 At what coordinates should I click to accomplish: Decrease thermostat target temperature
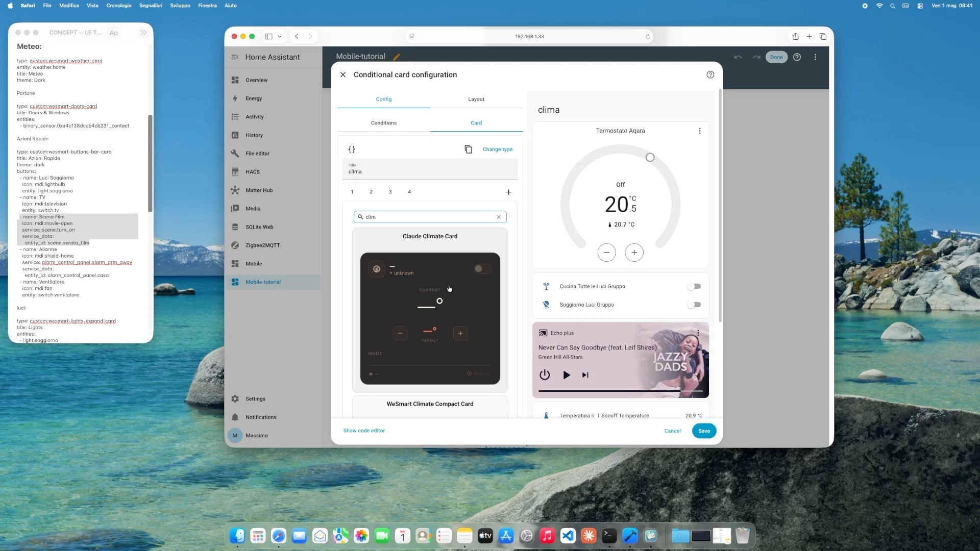pyautogui.click(x=607, y=253)
